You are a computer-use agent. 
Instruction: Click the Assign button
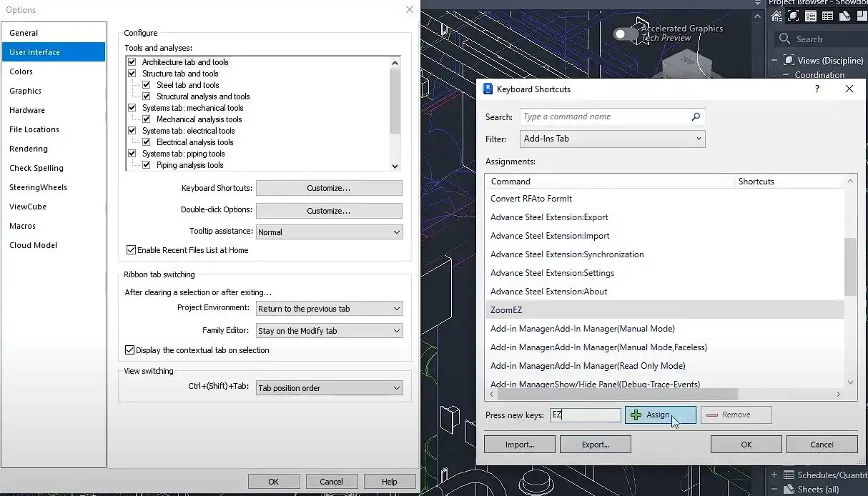(x=660, y=415)
